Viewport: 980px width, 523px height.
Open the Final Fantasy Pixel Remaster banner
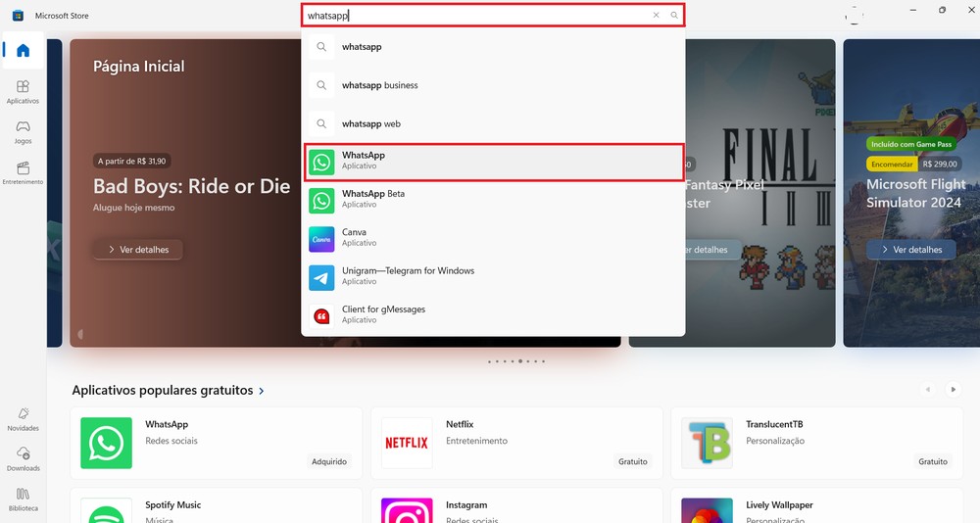coord(760,193)
